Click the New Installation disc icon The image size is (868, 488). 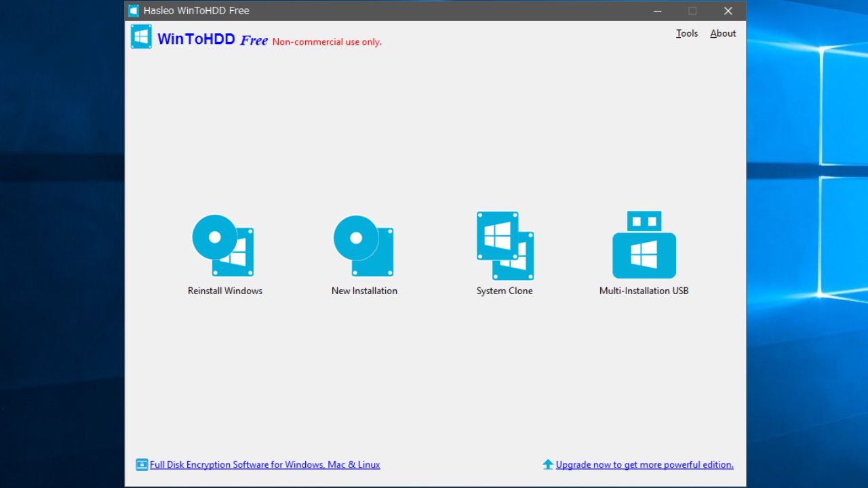(x=364, y=245)
